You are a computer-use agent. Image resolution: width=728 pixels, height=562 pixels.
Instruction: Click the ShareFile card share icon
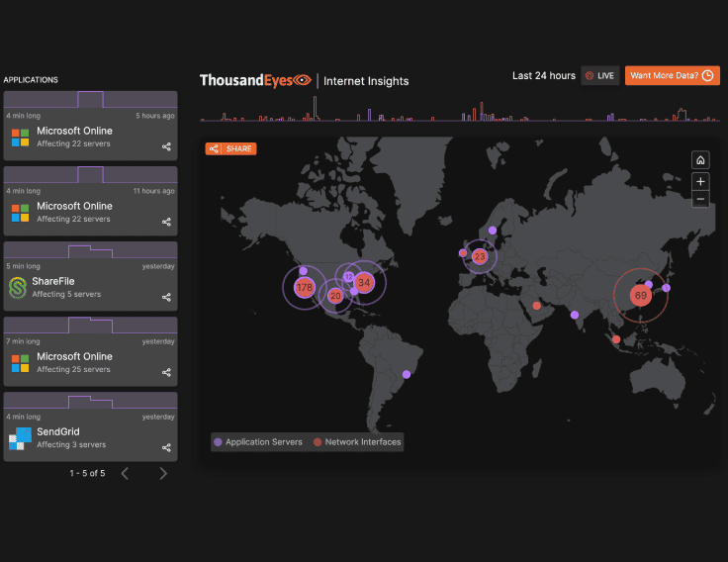click(166, 297)
